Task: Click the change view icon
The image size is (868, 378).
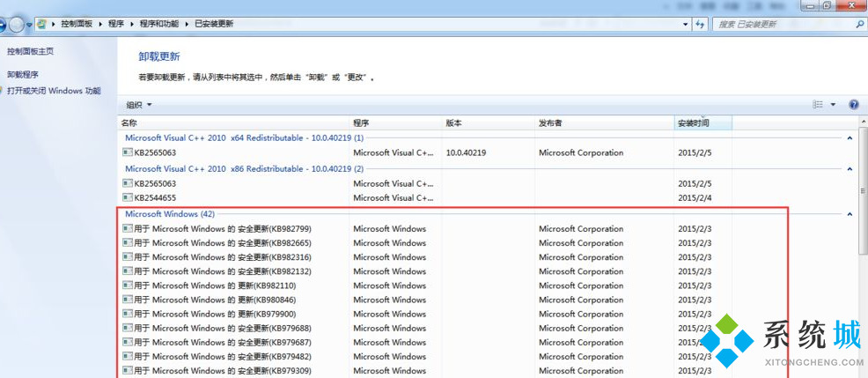Action: pyautogui.click(x=817, y=104)
